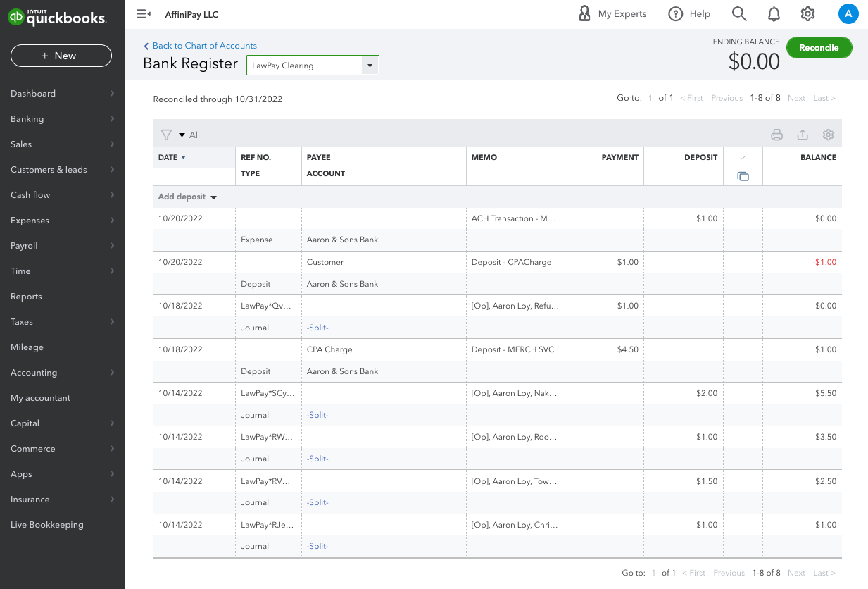Expand the Add deposit dropdown arrow
The height and width of the screenshot is (589, 868).
[x=213, y=197]
